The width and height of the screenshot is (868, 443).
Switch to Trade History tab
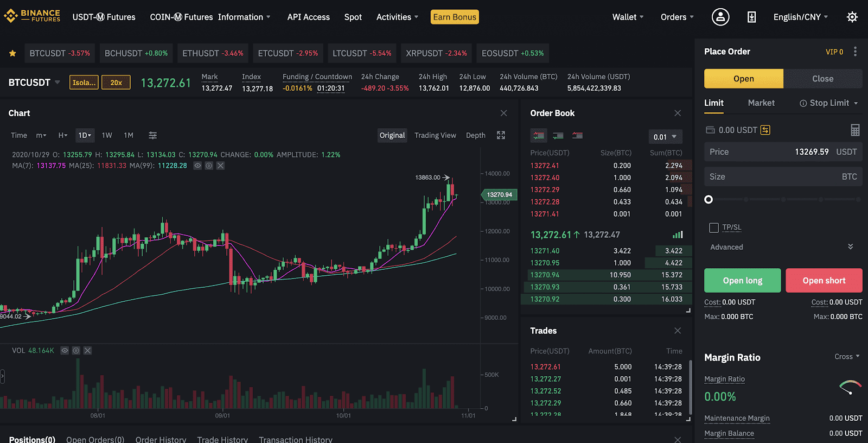pos(222,439)
